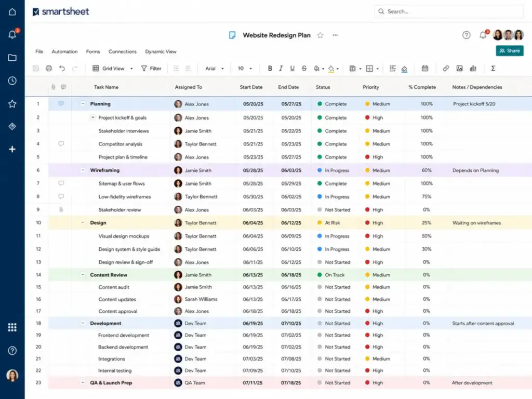Open the File menu

point(39,51)
